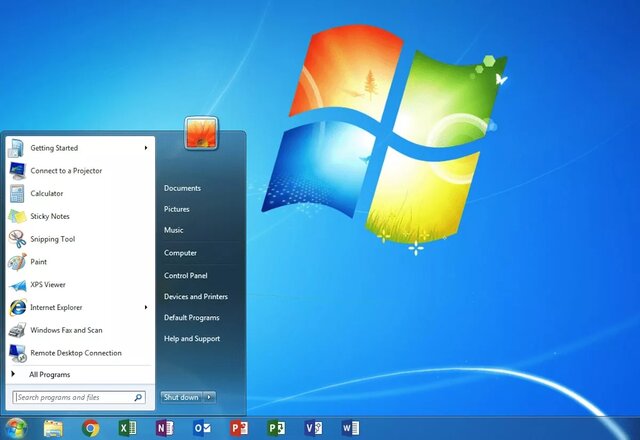Image resolution: width=640 pixels, height=440 pixels.
Task: Expand the Getting Started submenu arrow
Action: [146, 148]
